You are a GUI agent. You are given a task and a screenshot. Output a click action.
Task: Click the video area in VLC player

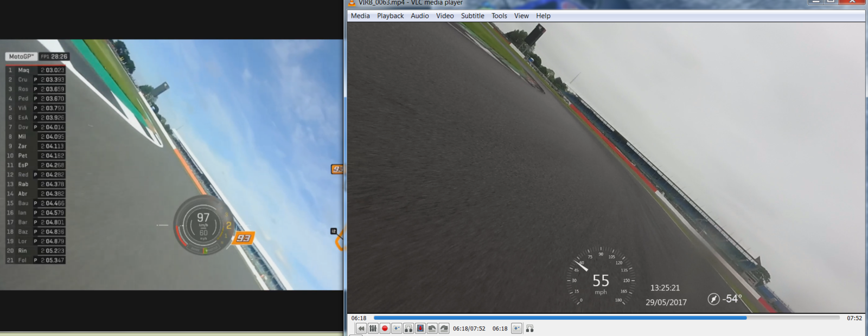point(606,167)
